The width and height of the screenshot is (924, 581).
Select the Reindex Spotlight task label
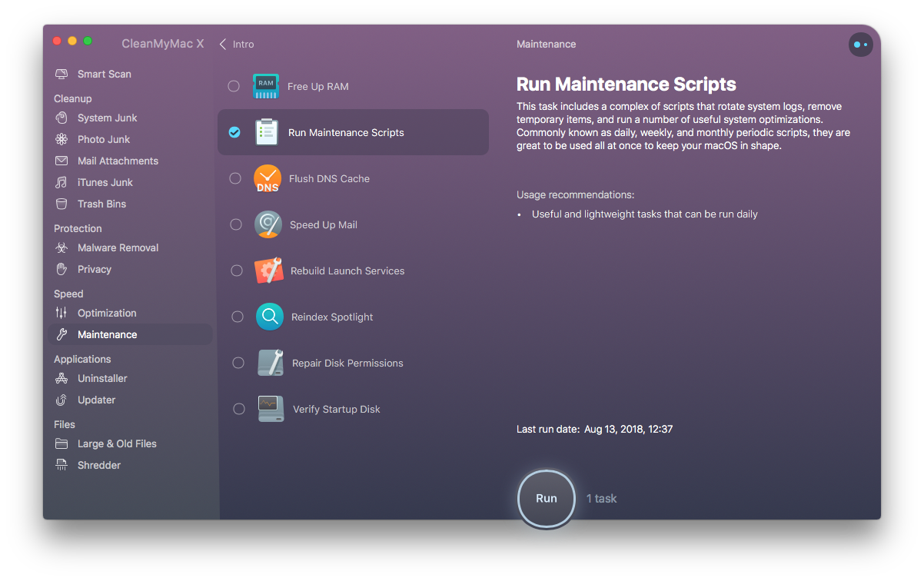tap(332, 317)
